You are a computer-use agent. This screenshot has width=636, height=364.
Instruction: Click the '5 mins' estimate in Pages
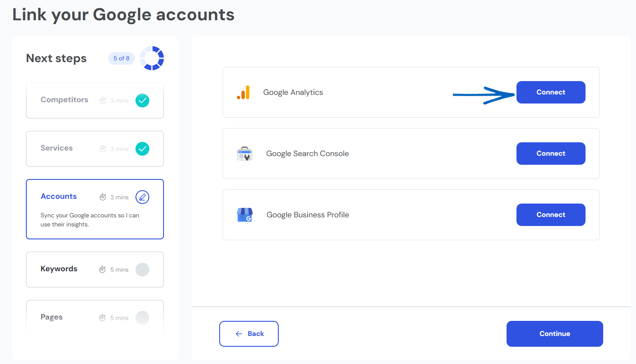click(120, 318)
